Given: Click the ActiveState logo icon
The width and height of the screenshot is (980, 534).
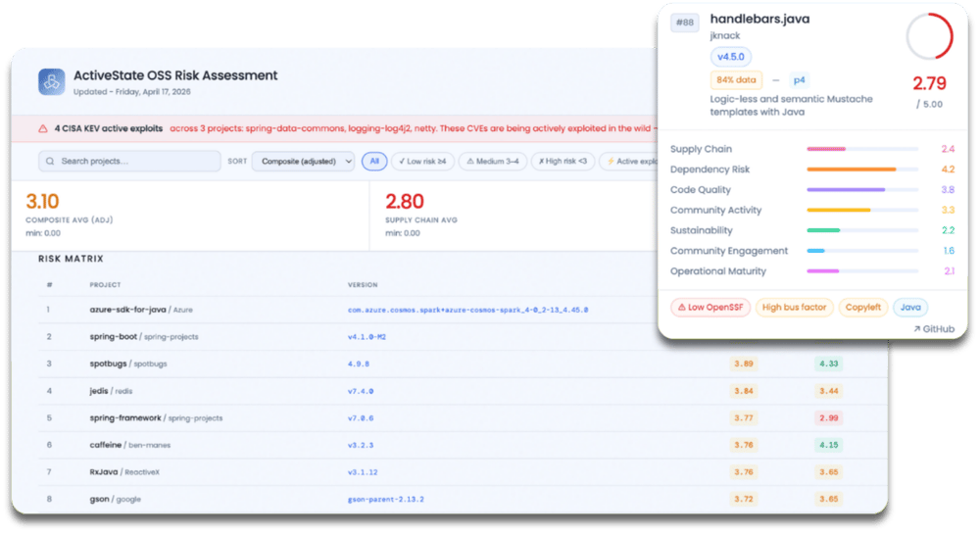Looking at the screenshot, I should (51, 82).
